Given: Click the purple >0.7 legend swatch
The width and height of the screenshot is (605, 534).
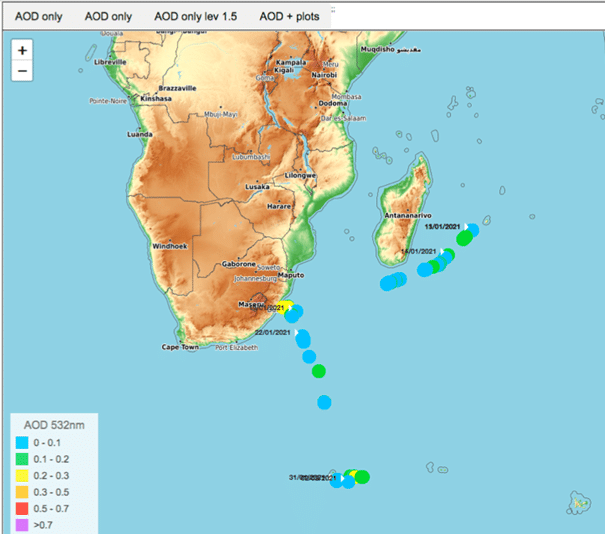Looking at the screenshot, I should pyautogui.click(x=23, y=523).
